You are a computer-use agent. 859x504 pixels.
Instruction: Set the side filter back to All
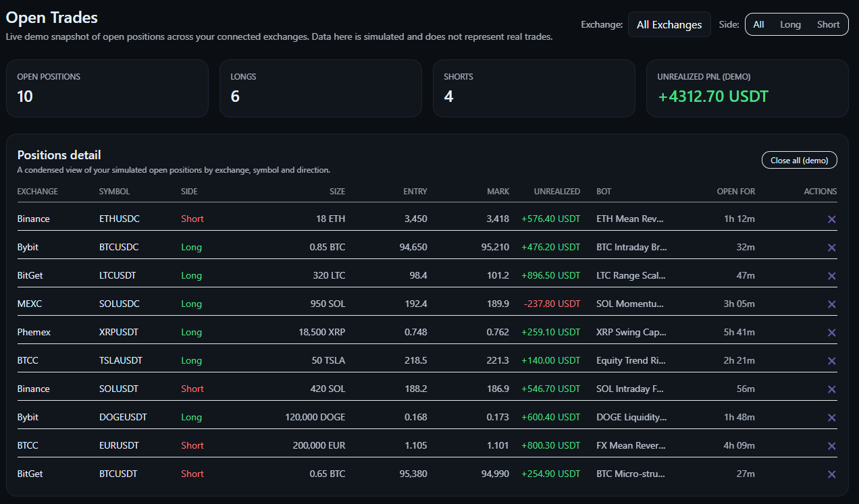tap(758, 24)
